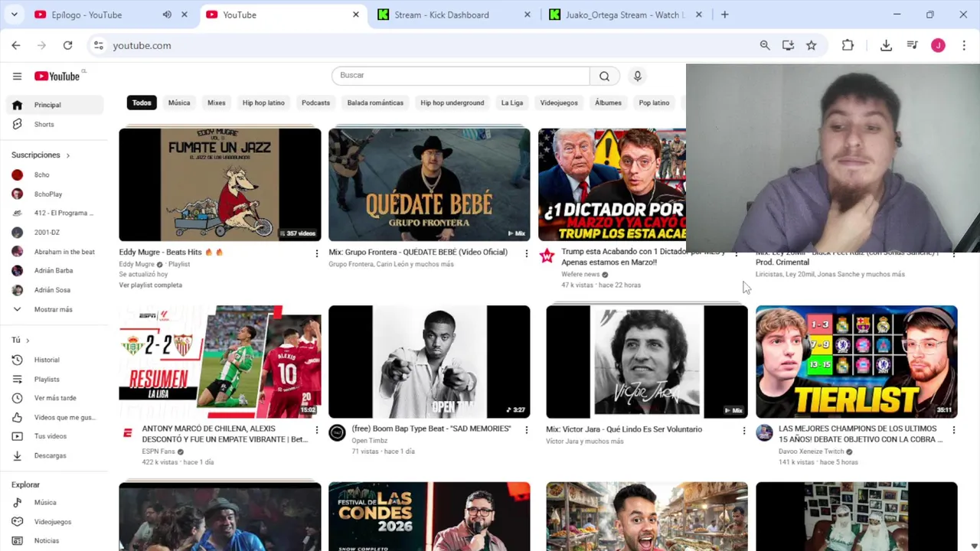The image size is (980, 551).
Task: Select the Música filter chip
Action: [179, 103]
